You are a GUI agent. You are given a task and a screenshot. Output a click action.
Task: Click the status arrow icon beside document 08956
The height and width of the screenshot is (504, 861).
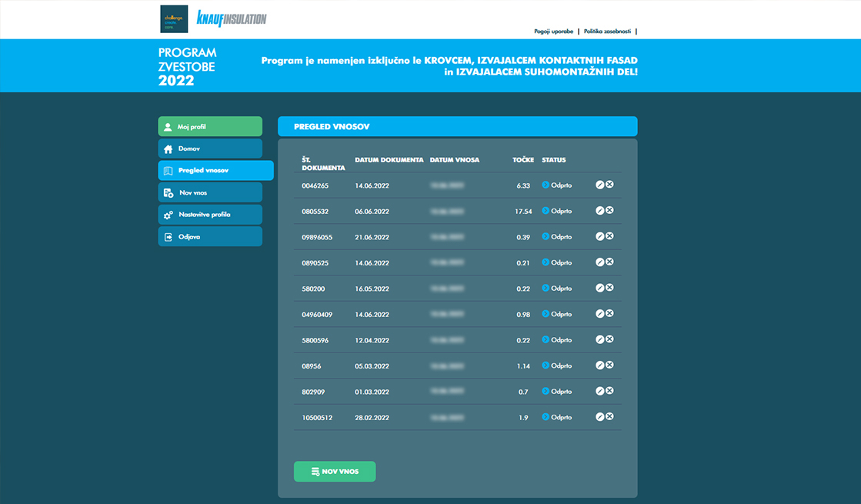point(546,365)
